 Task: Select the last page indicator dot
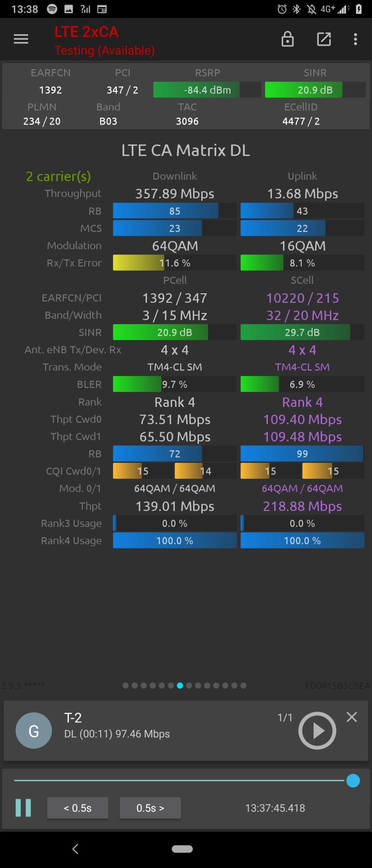point(243,685)
